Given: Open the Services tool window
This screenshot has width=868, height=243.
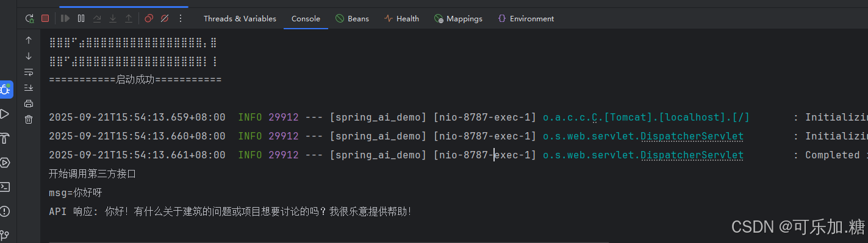Looking at the screenshot, I should (x=5, y=163).
